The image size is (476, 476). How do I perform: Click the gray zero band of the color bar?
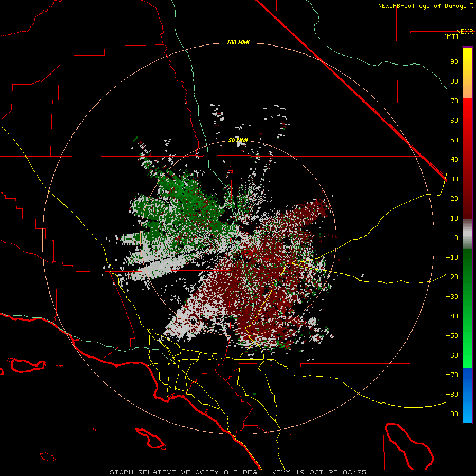click(467, 234)
